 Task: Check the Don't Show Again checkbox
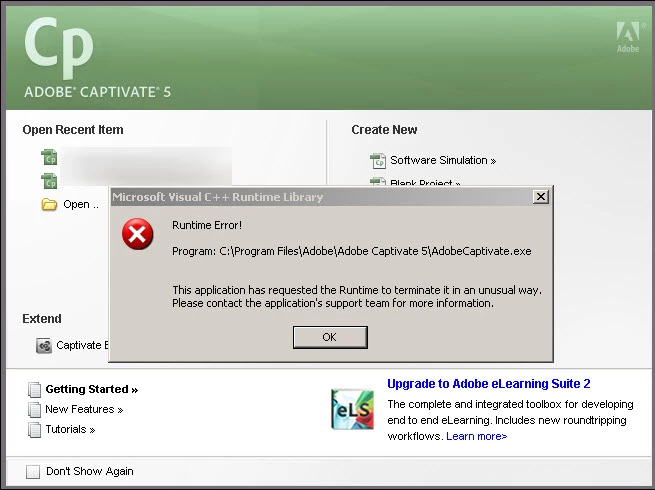coord(33,472)
